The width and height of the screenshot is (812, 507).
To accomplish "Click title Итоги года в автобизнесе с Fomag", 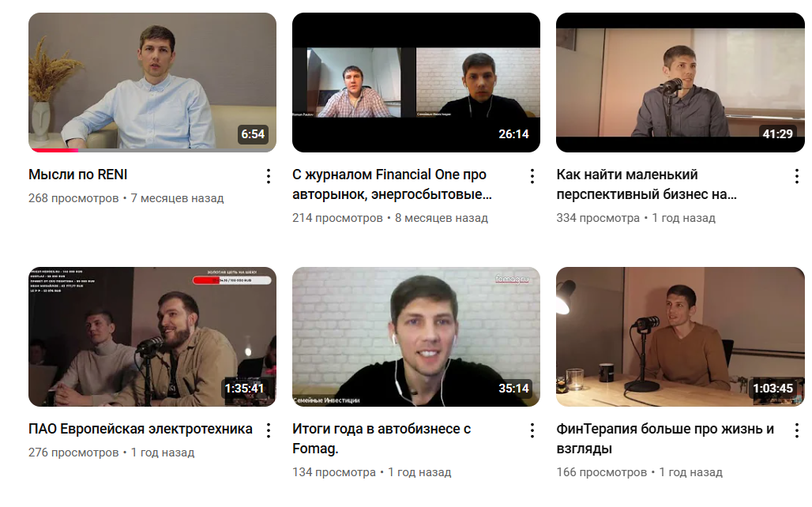I will point(382,438).
